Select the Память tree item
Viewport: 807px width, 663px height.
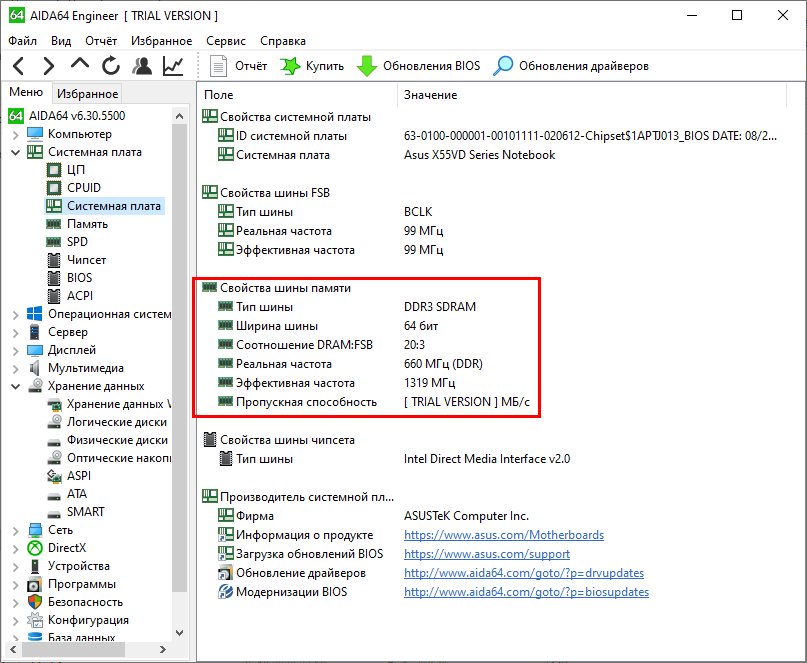tap(87, 224)
